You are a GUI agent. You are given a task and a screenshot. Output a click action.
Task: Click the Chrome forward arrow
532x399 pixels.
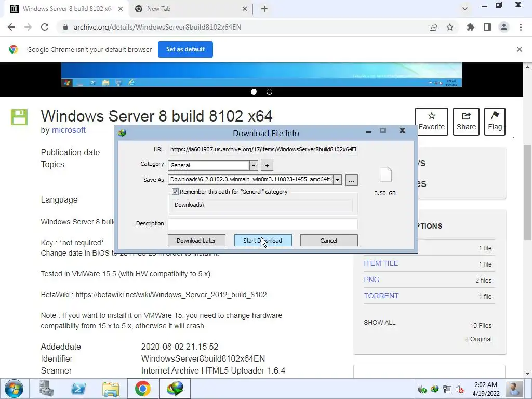pyautogui.click(x=28, y=27)
